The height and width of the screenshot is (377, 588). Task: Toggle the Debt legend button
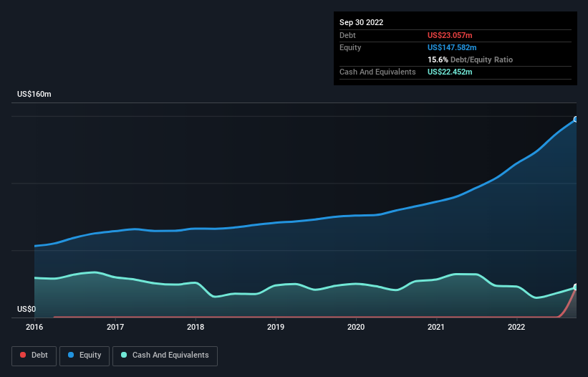[x=34, y=355]
